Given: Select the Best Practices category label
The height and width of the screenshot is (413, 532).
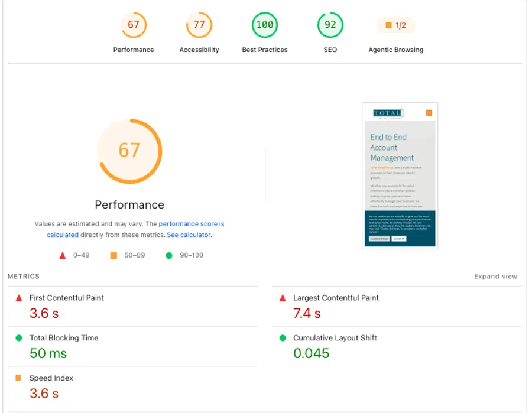Looking at the screenshot, I should pos(265,50).
